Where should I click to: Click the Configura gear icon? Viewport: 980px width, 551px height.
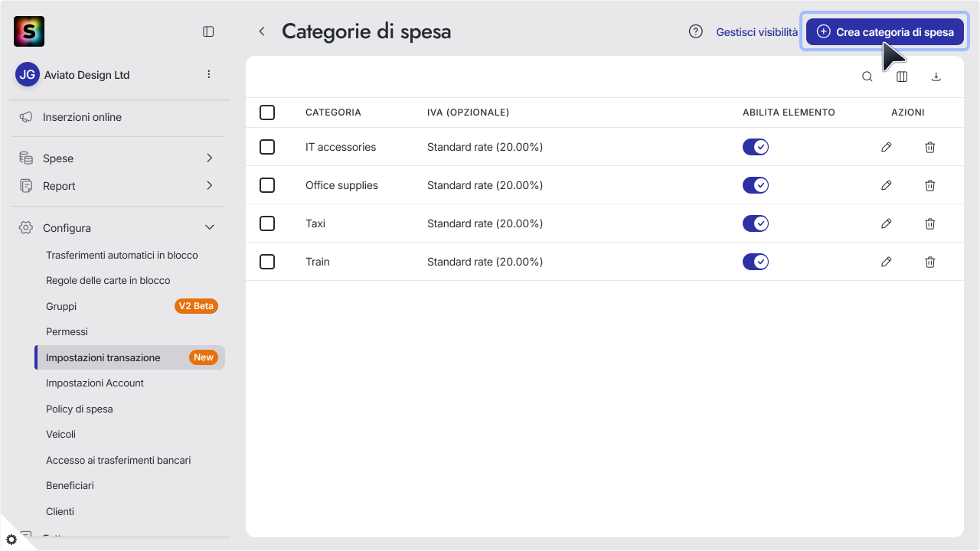tap(26, 228)
